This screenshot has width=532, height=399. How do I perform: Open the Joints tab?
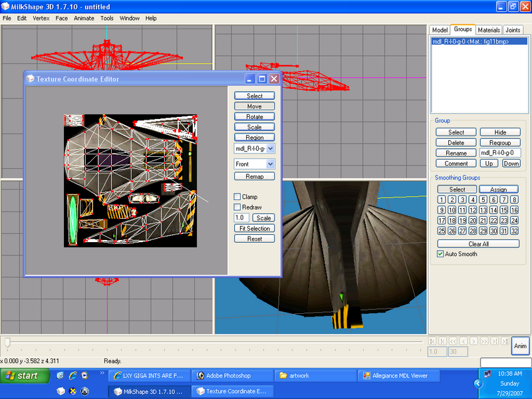513,30
